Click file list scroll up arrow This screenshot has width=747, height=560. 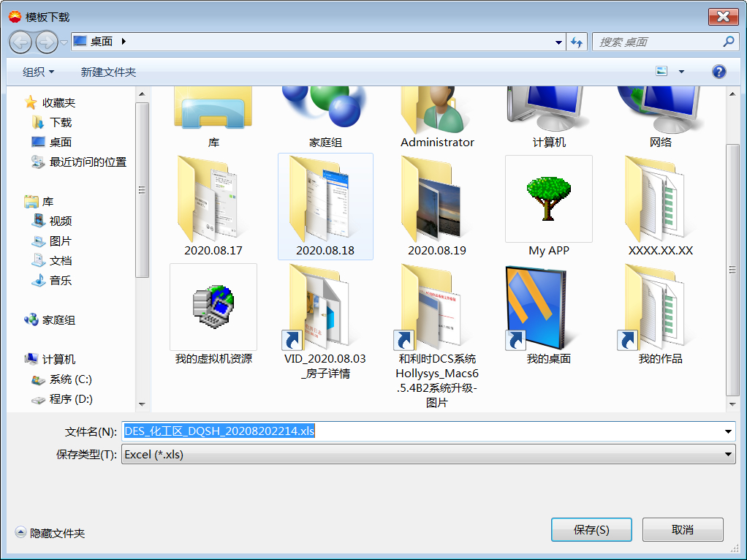pyautogui.click(x=732, y=94)
